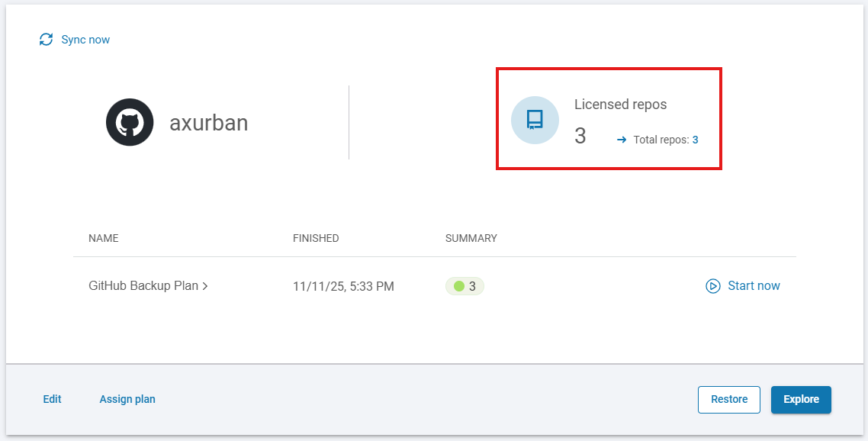Screen dimensions: 868x441
Task: Click the Sync now link text
Action: (85, 40)
